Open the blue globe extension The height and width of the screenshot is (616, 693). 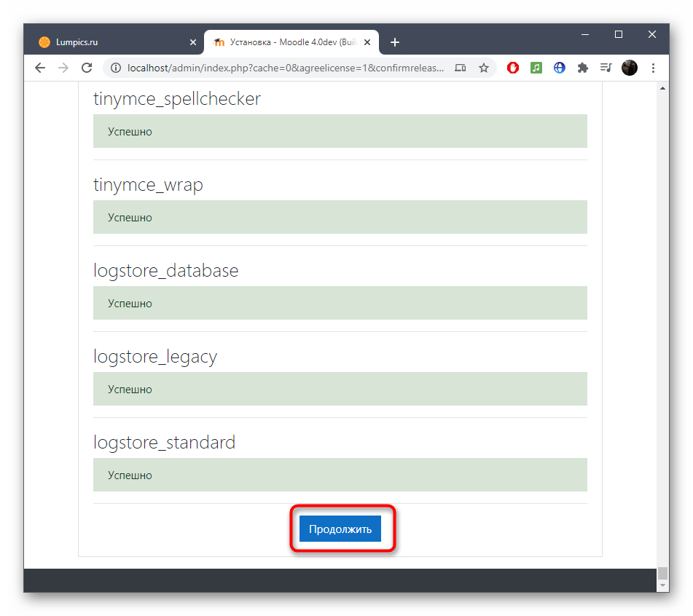(560, 68)
